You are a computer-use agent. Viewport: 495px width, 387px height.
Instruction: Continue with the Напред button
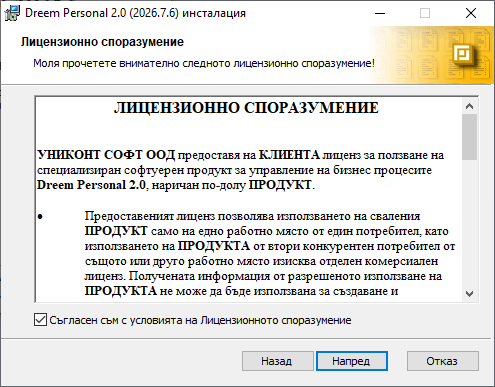[352, 361]
